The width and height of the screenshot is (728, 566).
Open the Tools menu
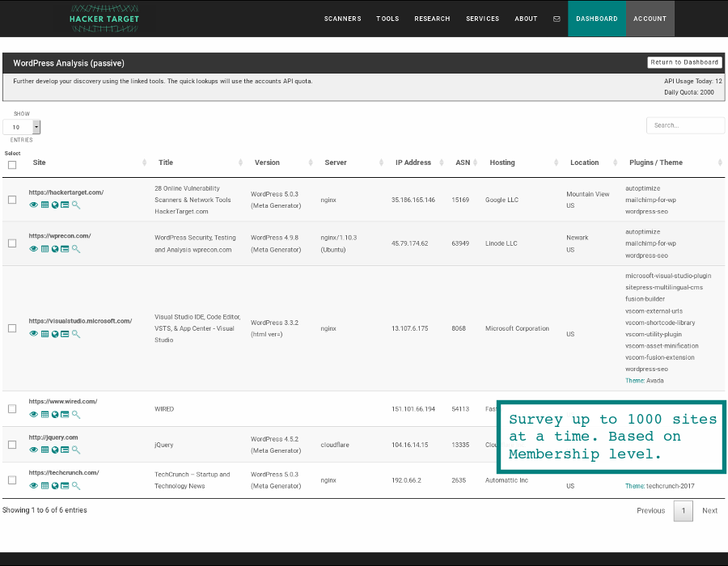point(387,19)
